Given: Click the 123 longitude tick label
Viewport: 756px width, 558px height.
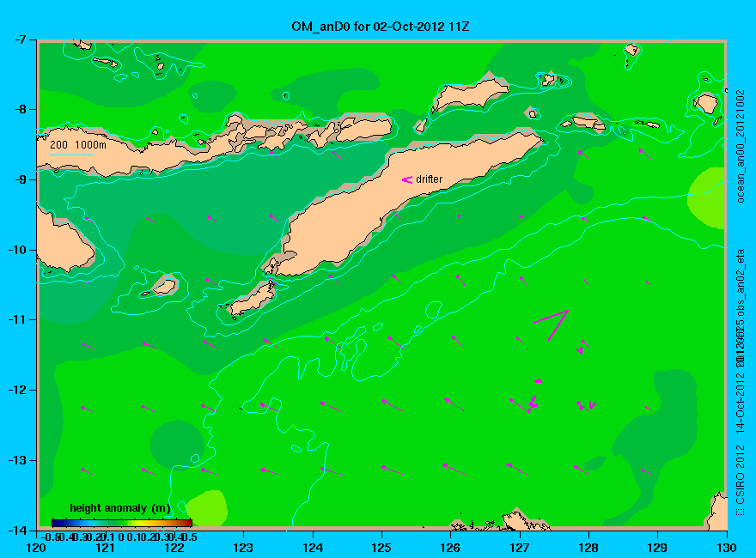Looking at the screenshot, I should point(243,548).
